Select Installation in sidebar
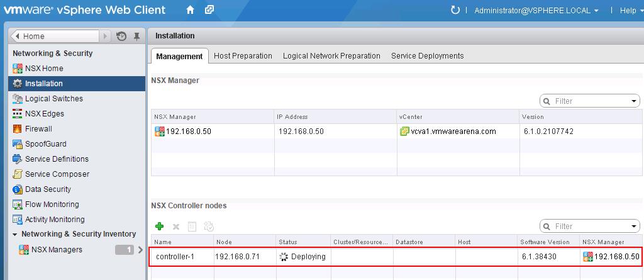Image resolution: width=644 pixels, height=280 pixels. [77, 84]
